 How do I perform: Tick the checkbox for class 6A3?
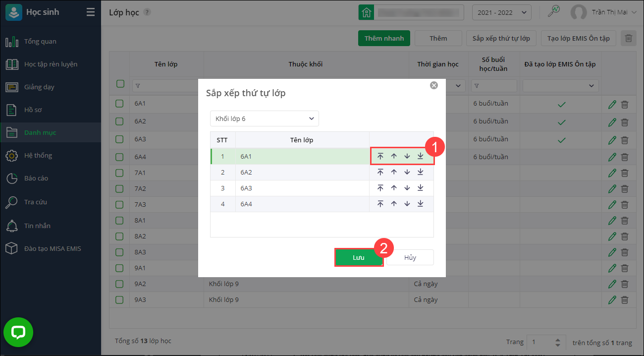(119, 139)
